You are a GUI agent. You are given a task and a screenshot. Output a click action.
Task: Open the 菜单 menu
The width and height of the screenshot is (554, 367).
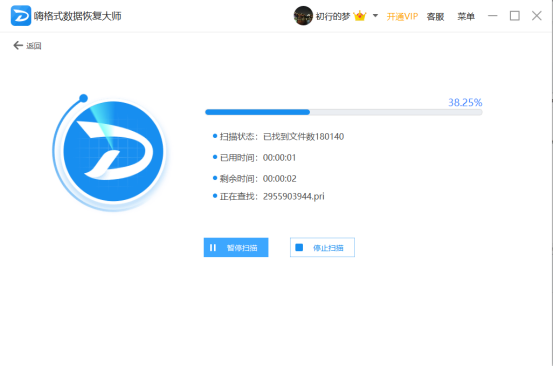coord(466,16)
